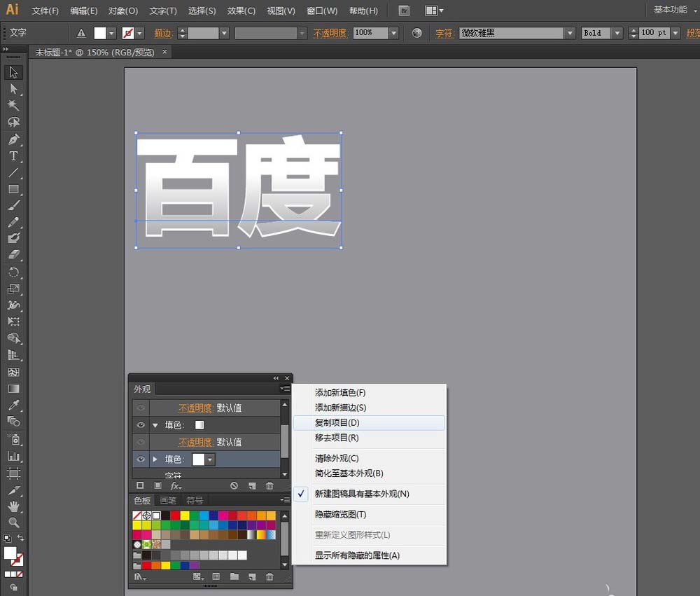
Task: Choose 添加新填色(F) from the panel menu
Action: (370, 393)
